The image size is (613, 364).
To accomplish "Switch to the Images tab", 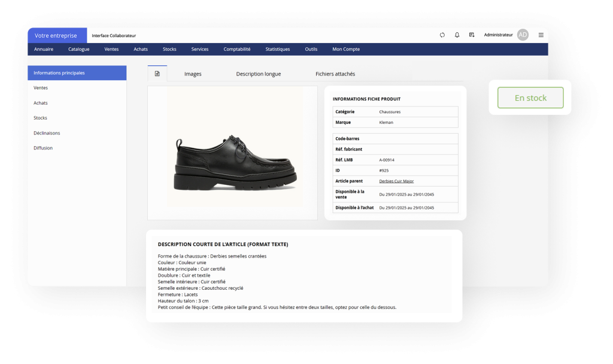I will click(193, 74).
